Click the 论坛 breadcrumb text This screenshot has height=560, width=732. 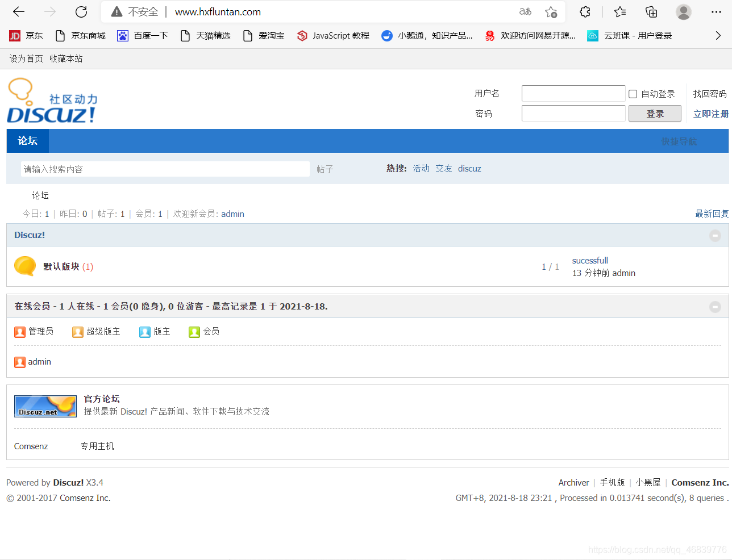coord(40,195)
